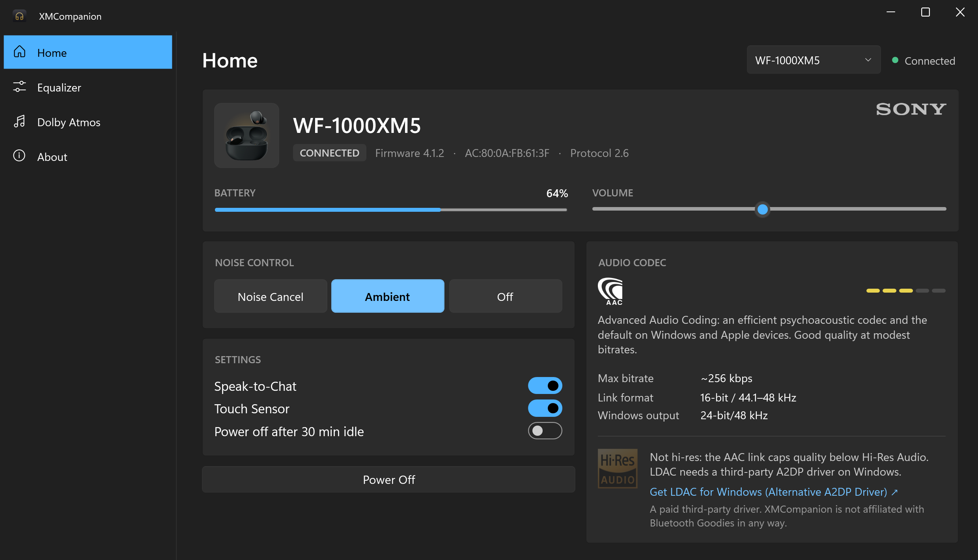Viewport: 978px width, 560px height.
Task: Click the Hi-Res Audio badge
Action: point(618,469)
